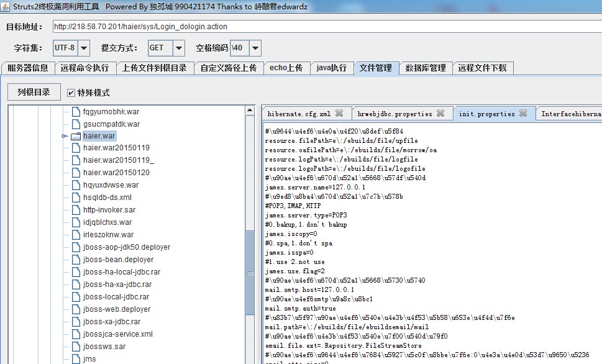
Task: Open the 提交方式 GET dropdown
Action: pyautogui.click(x=178, y=48)
